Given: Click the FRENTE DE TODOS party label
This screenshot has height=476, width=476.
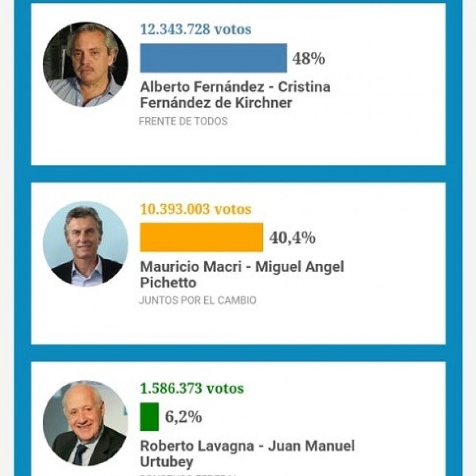Looking at the screenshot, I should (x=183, y=121).
